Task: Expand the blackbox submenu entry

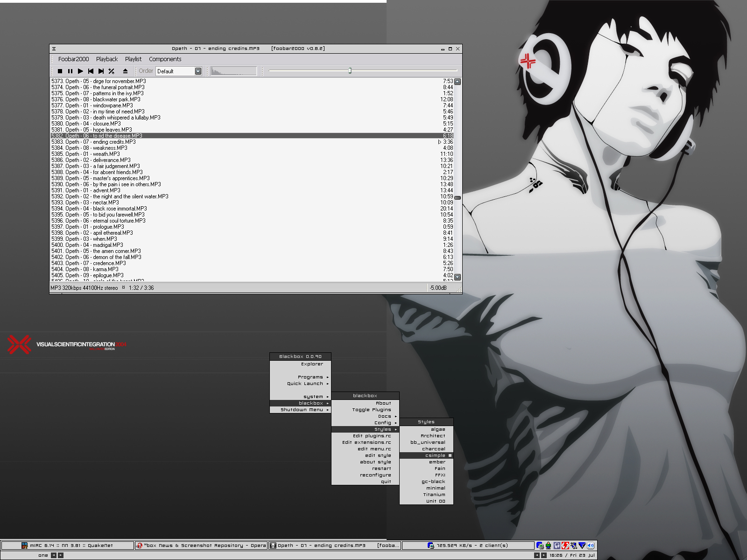Action: coord(300,403)
